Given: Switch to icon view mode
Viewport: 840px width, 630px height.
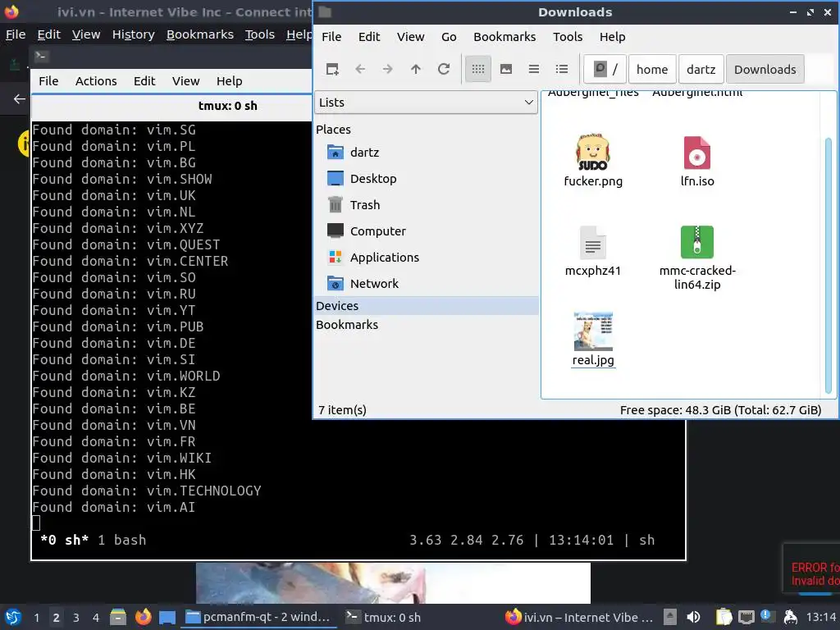Looking at the screenshot, I should coord(478,69).
